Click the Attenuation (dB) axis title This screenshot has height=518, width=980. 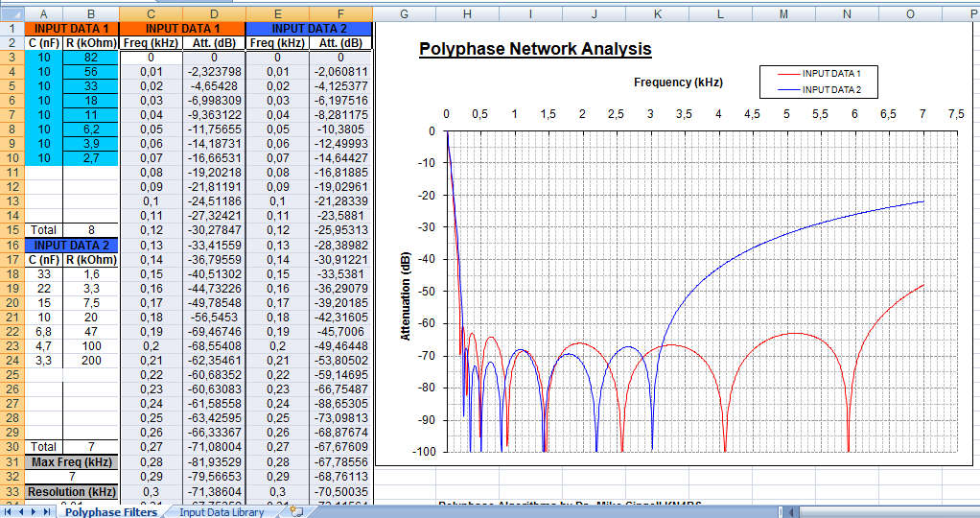pos(406,299)
